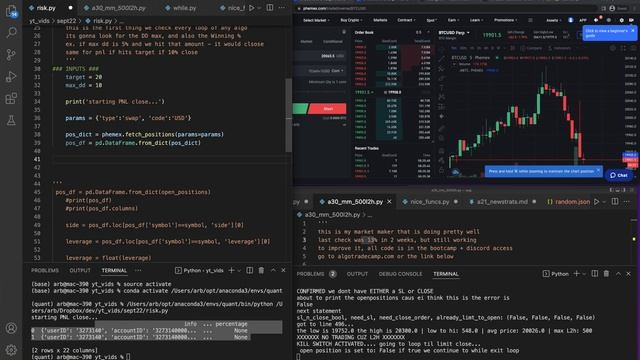The image size is (640, 360).
Task: Open the Buy Crypto menu on Phemex
Action: click(x=351, y=20)
